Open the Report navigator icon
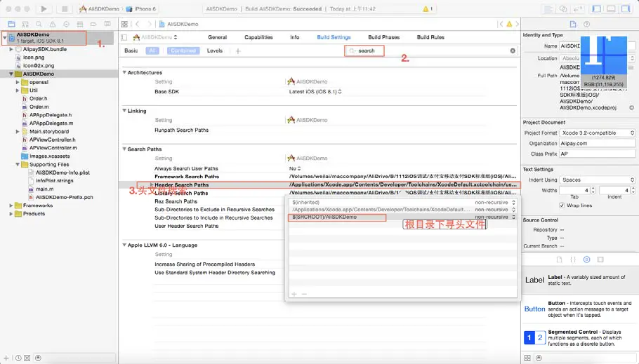Viewport: 639px width, 364px height. pos(107,24)
